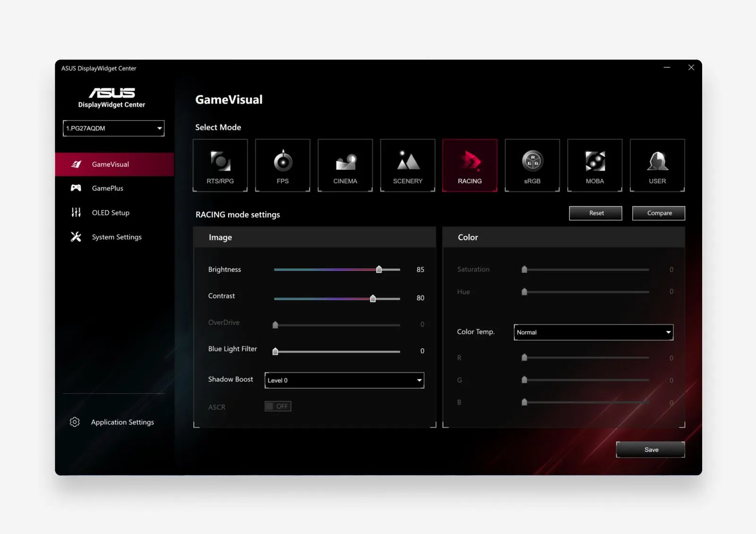Open the Color Temp. dropdown
This screenshot has height=534, width=756.
pyautogui.click(x=593, y=332)
